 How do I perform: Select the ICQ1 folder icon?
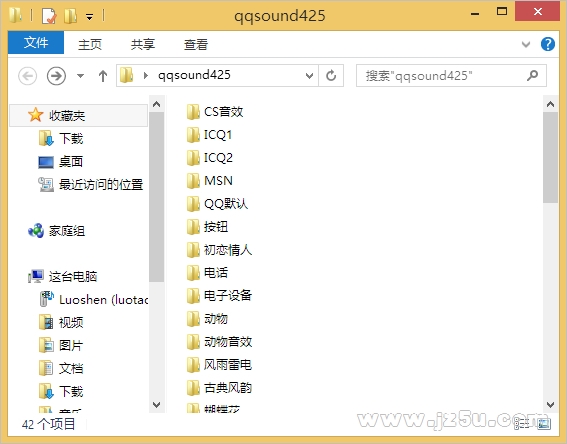click(x=193, y=135)
